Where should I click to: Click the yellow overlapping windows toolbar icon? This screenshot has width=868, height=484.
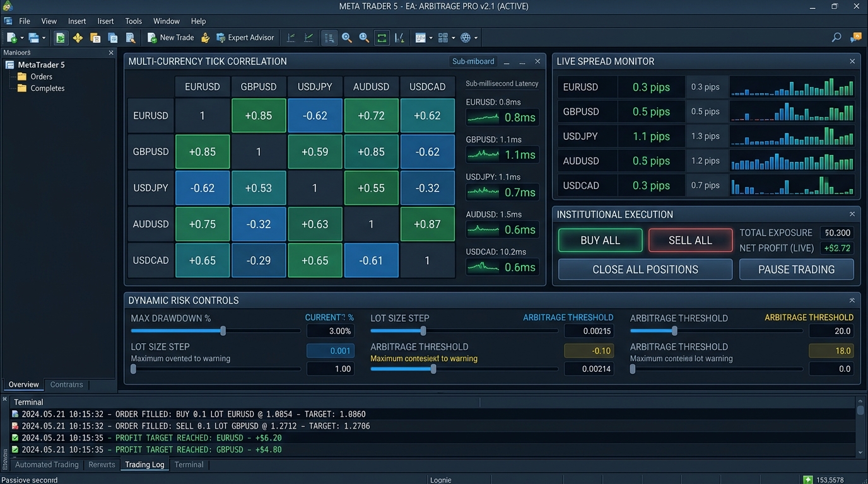click(95, 38)
